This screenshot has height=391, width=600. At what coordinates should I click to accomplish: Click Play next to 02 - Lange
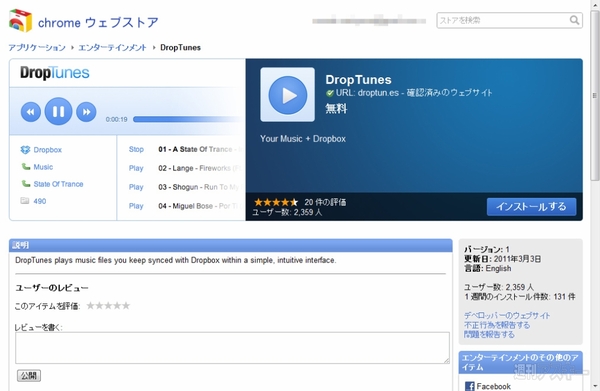click(136, 168)
